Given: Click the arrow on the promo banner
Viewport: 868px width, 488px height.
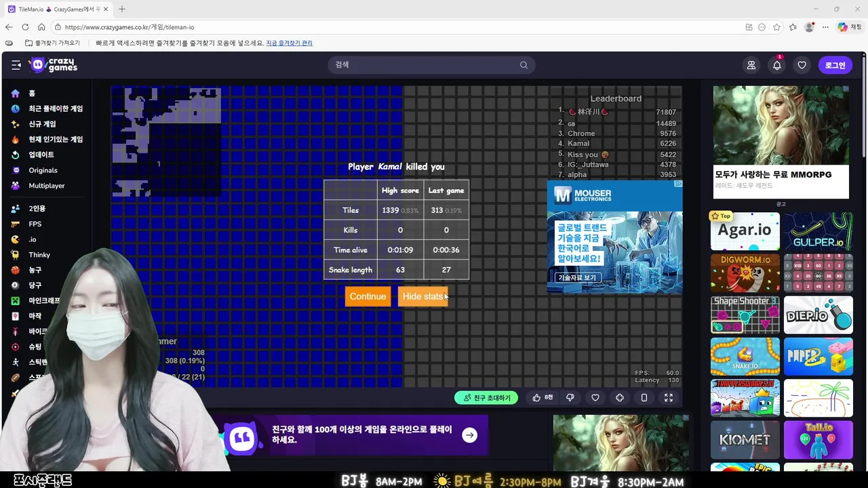Looking at the screenshot, I should click(469, 435).
